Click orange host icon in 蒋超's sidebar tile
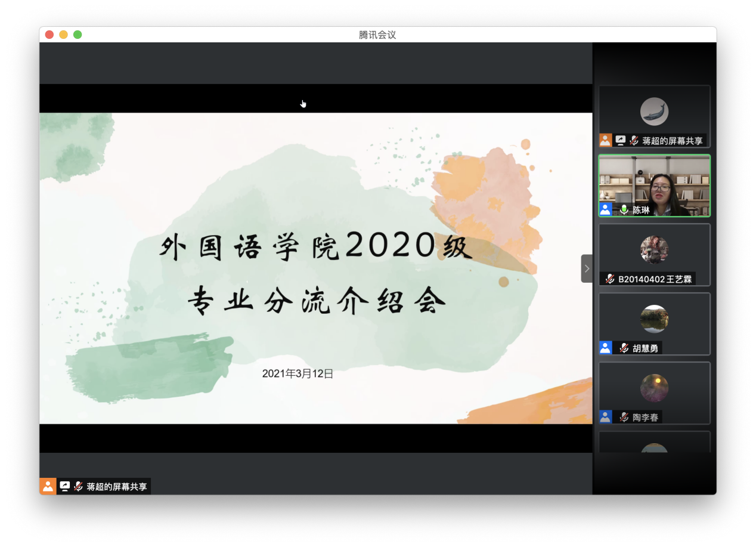756x547 pixels. click(605, 140)
